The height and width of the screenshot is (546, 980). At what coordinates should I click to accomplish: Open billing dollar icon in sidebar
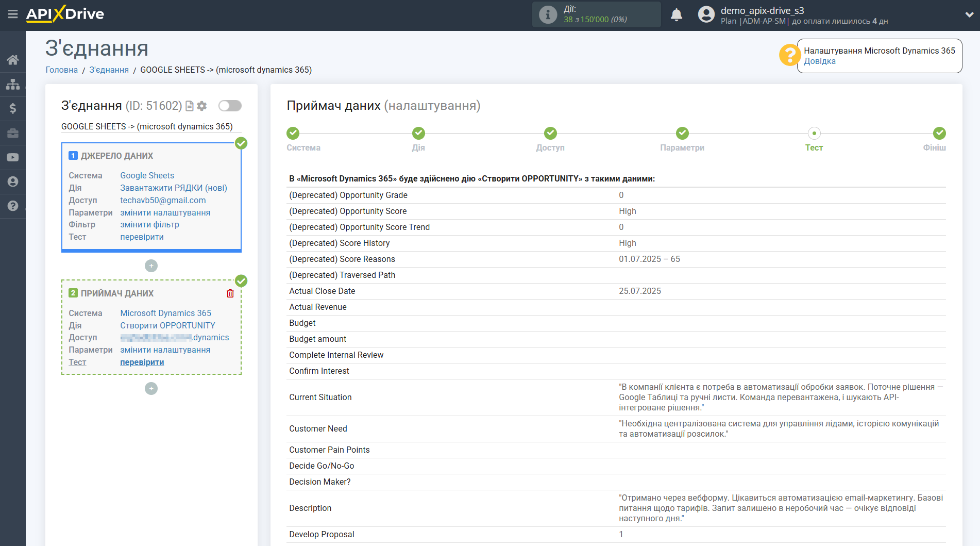tap(13, 108)
